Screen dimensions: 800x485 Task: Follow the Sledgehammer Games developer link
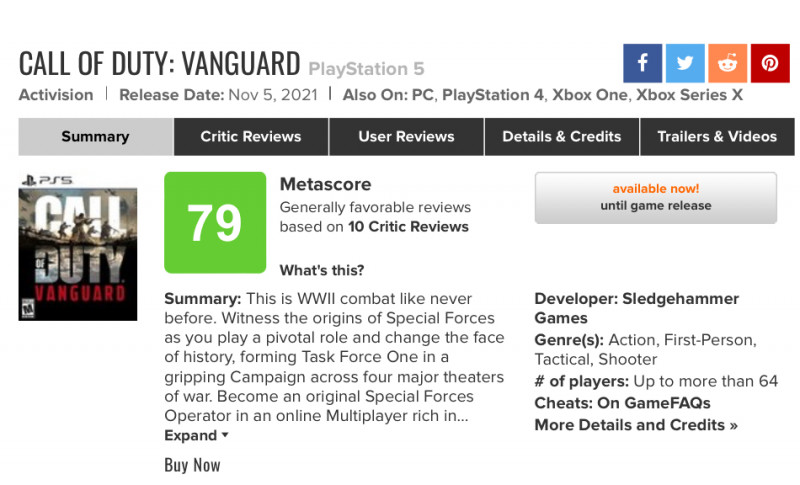(637, 308)
